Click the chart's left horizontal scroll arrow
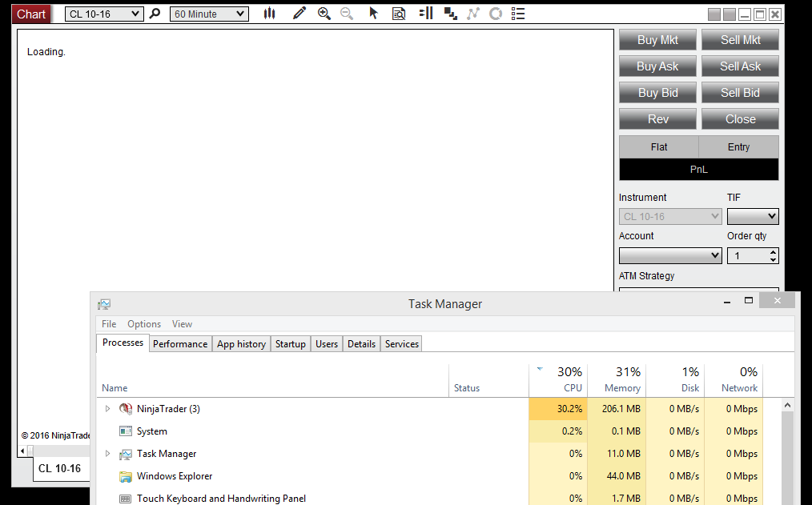This screenshot has height=505, width=812. coord(22,451)
